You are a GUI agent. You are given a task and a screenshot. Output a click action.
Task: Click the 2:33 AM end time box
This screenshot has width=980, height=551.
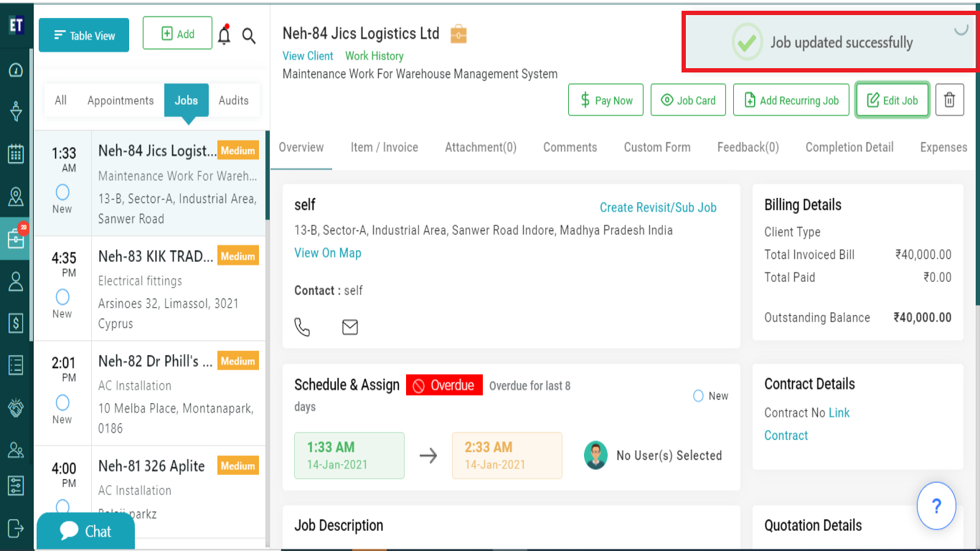tap(507, 456)
